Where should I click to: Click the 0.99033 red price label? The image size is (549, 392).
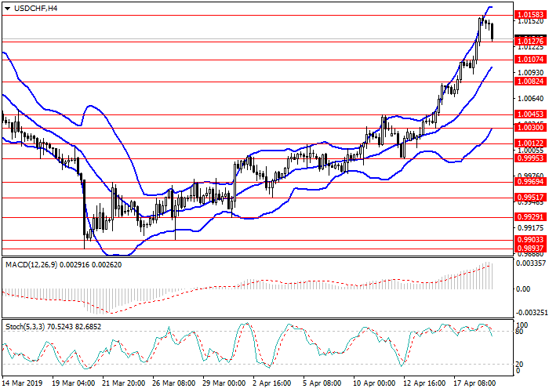point(531,239)
